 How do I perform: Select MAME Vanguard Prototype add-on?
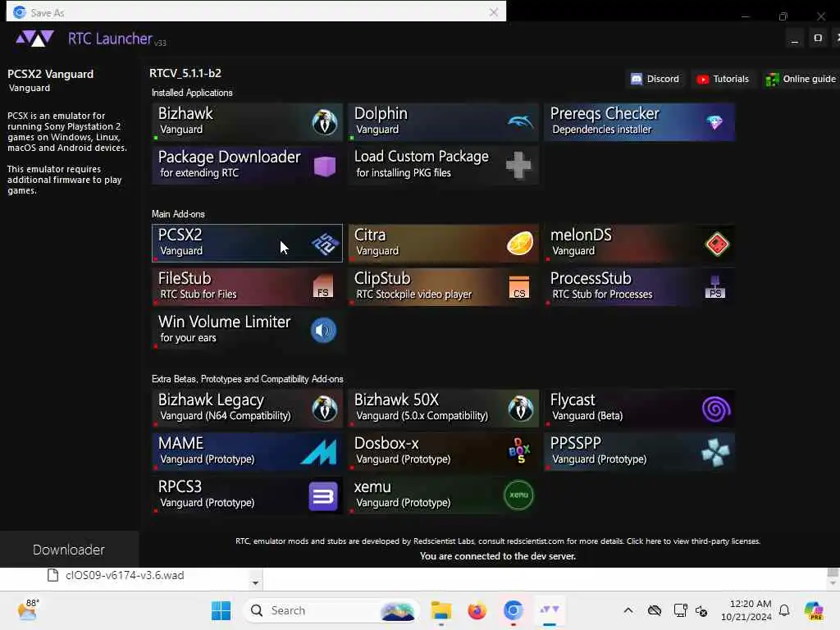[x=247, y=452]
